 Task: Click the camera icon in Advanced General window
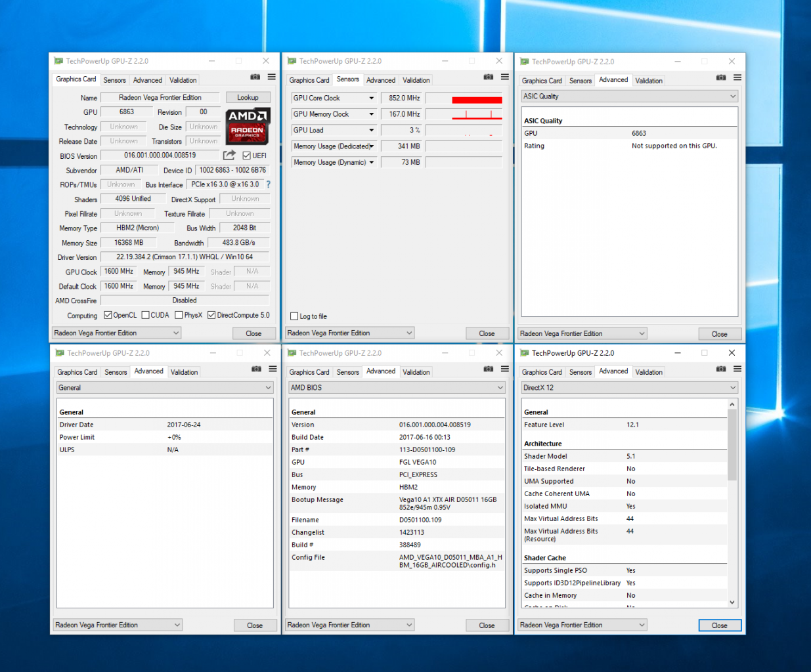click(x=256, y=369)
